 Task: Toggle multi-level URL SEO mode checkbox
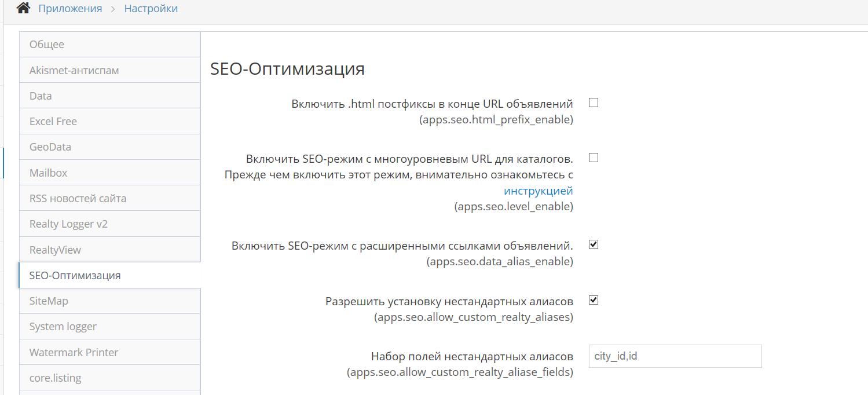(x=594, y=158)
